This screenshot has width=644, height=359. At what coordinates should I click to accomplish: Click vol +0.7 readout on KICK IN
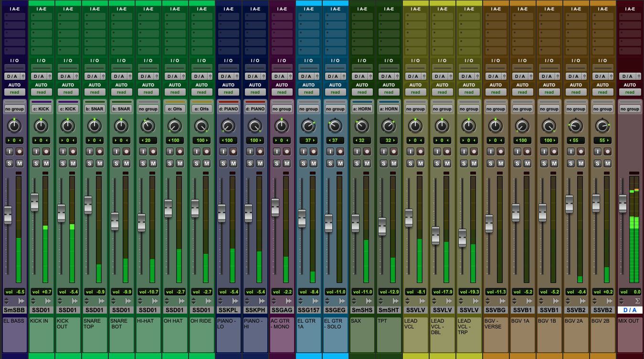42,292
